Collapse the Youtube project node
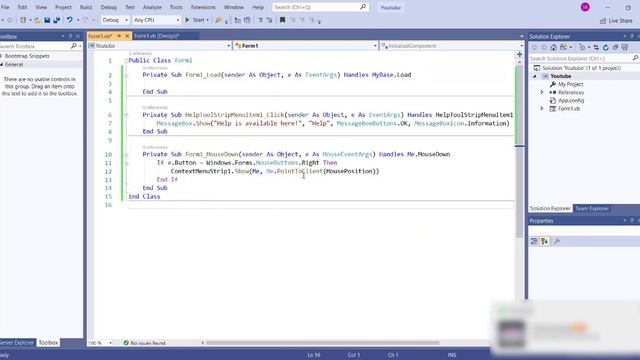640x360 pixels. tap(535, 76)
